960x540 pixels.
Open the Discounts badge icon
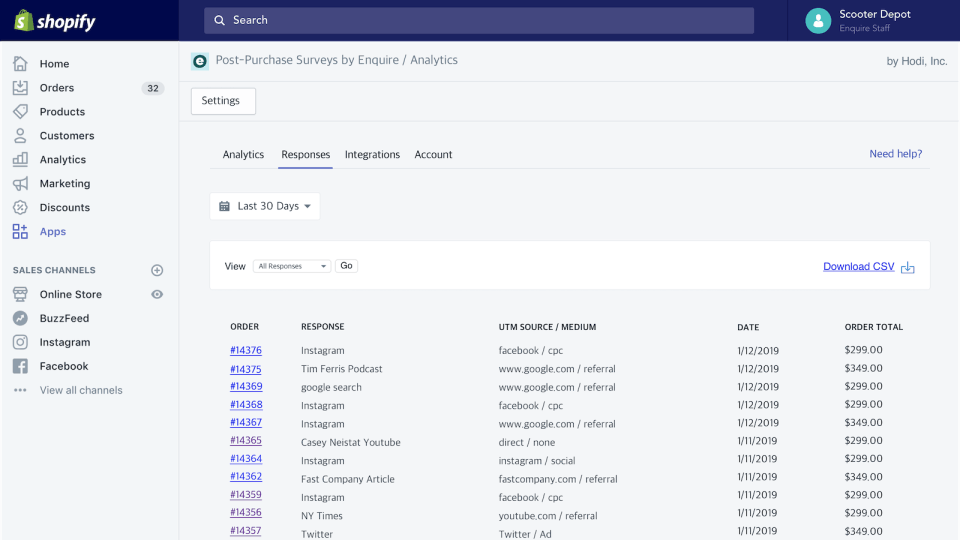pos(20,208)
